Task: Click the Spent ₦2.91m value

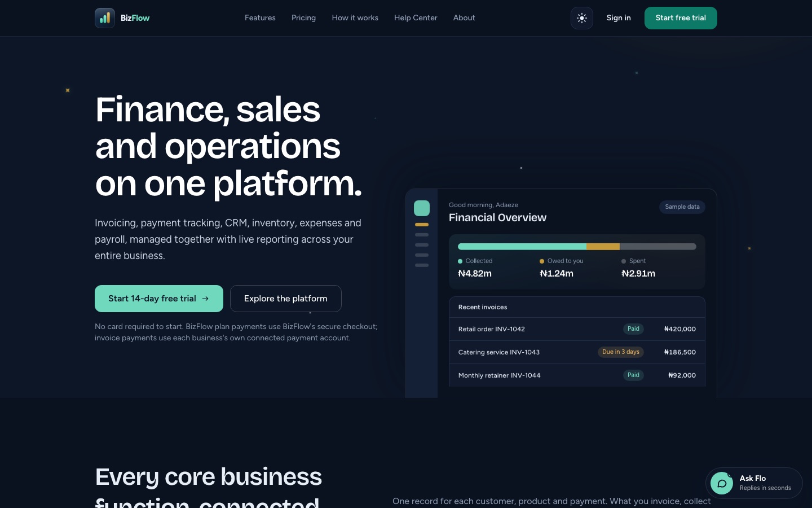Action: click(x=638, y=274)
